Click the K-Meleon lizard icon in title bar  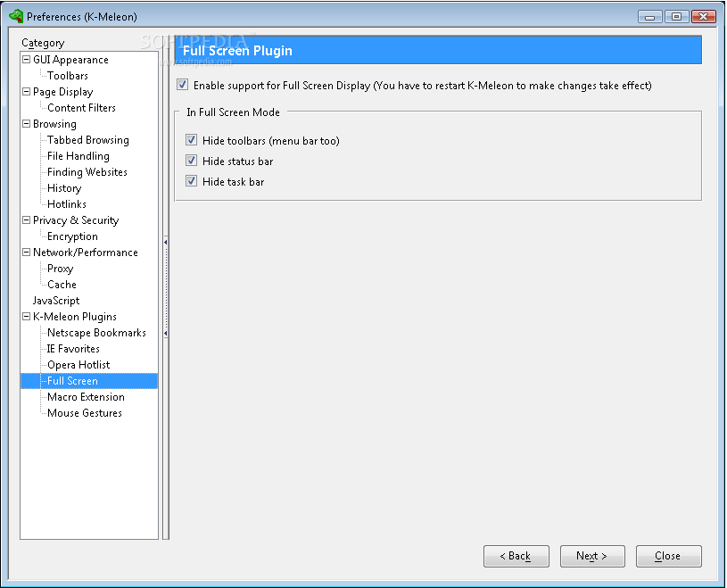16,16
